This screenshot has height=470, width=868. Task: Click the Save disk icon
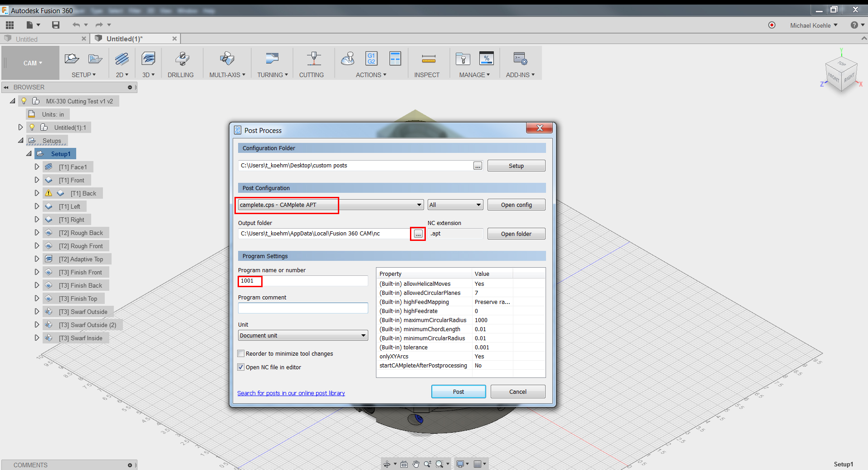[x=56, y=25]
